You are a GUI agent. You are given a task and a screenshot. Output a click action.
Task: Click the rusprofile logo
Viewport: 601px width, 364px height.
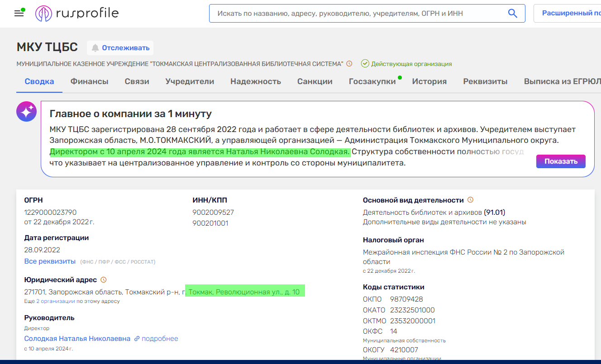point(77,13)
